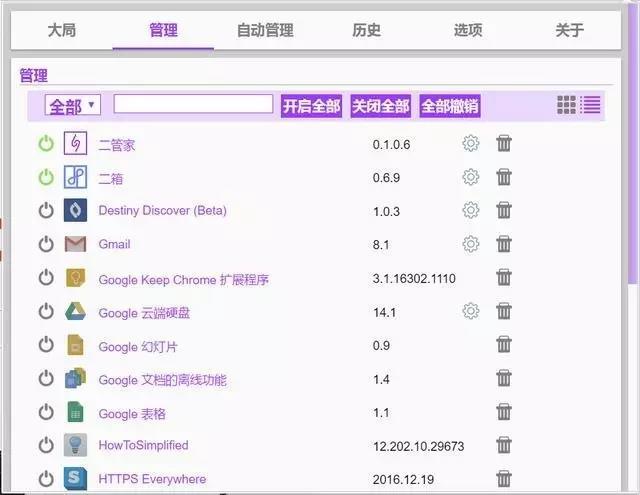Remove Destiny Discover via trash icon
The height and width of the screenshot is (495, 640).
coord(504,211)
